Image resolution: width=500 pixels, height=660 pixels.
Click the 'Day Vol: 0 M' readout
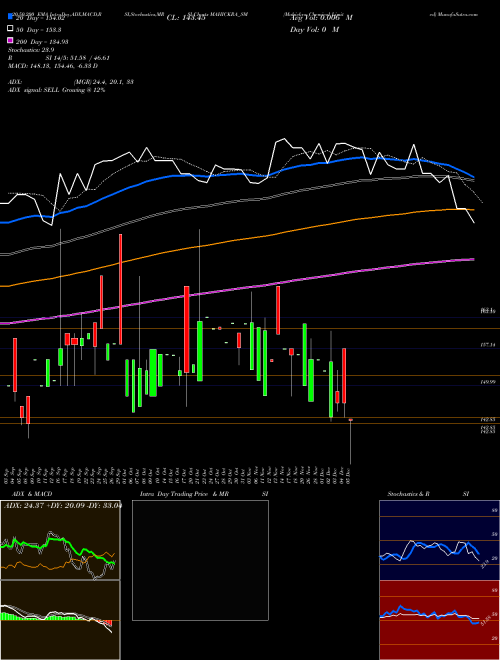(314, 30)
